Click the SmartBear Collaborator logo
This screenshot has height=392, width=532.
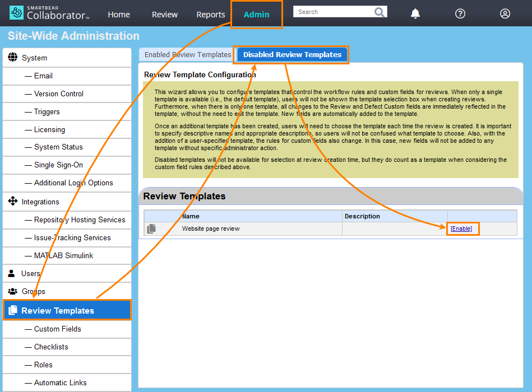tap(49, 13)
